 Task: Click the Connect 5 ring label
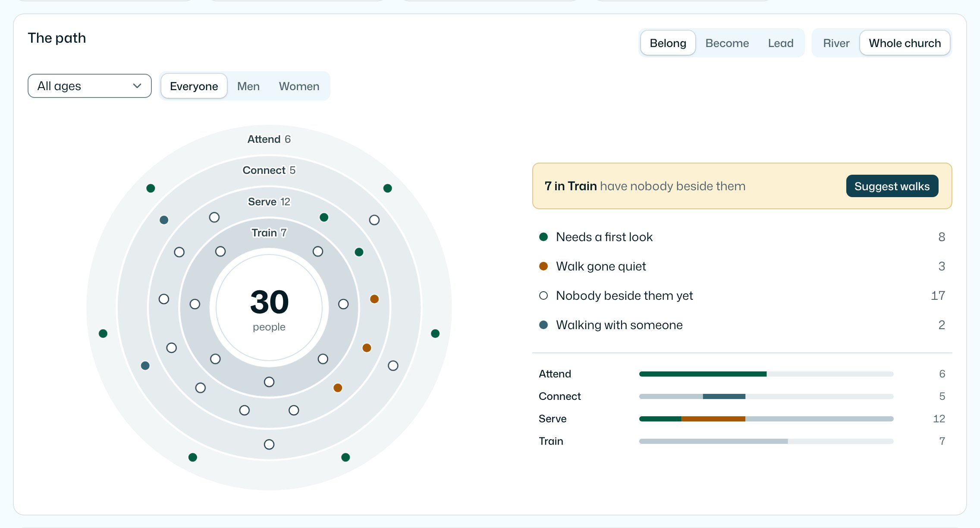269,170
